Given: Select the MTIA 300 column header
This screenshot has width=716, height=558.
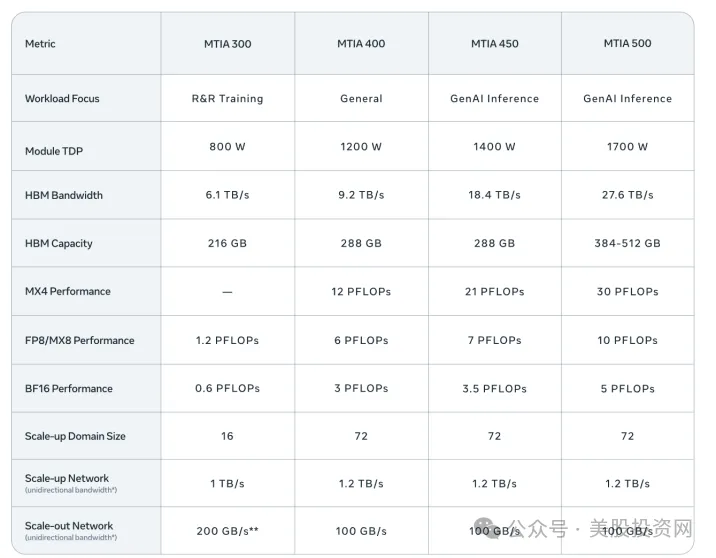Looking at the screenshot, I should click(x=227, y=44).
